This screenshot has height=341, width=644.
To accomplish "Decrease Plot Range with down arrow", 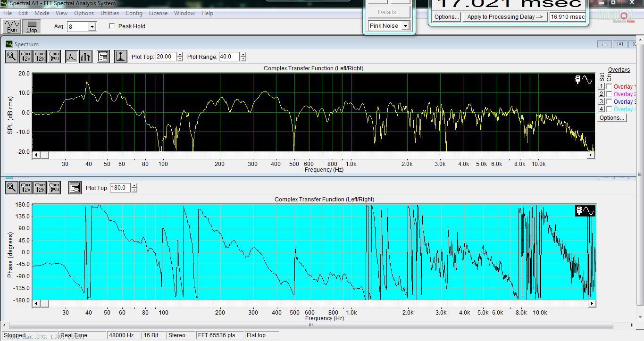I will [243, 59].
